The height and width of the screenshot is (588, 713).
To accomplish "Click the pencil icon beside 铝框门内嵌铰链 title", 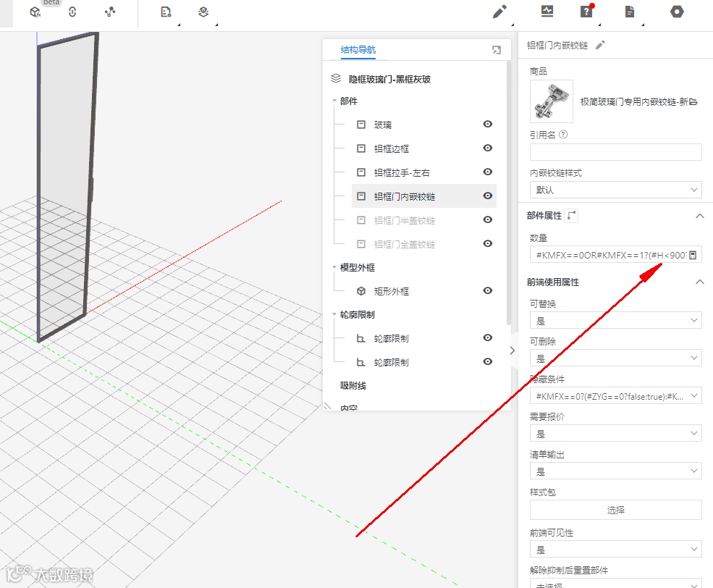I will point(600,45).
